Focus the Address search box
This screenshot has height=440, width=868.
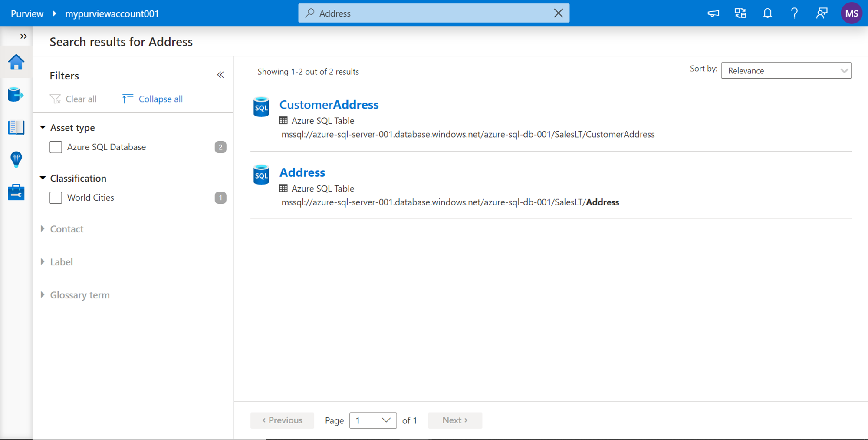click(434, 13)
